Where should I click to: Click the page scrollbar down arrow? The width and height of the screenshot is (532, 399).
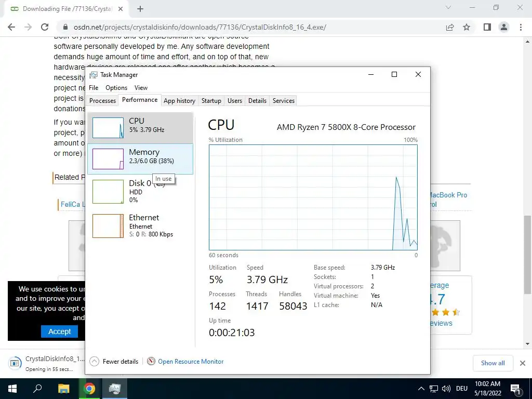point(528,344)
